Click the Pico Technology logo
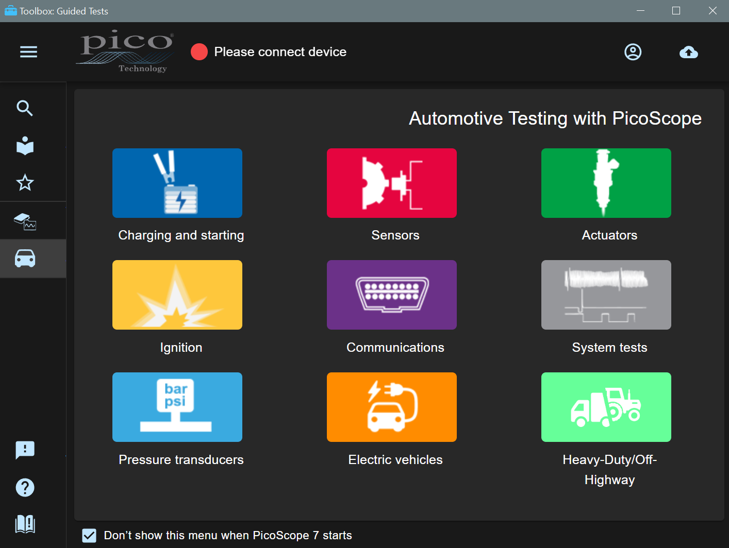Image resolution: width=729 pixels, height=548 pixels. pos(126,51)
